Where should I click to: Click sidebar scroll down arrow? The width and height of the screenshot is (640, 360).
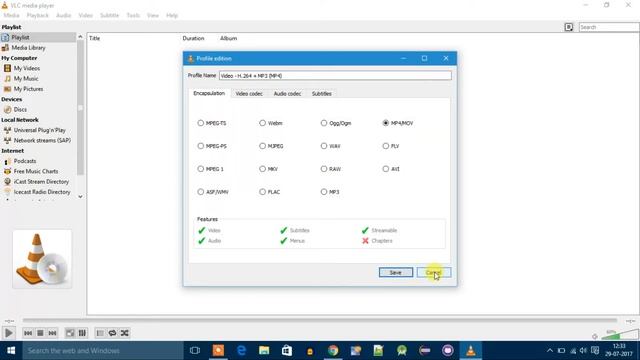80,196
